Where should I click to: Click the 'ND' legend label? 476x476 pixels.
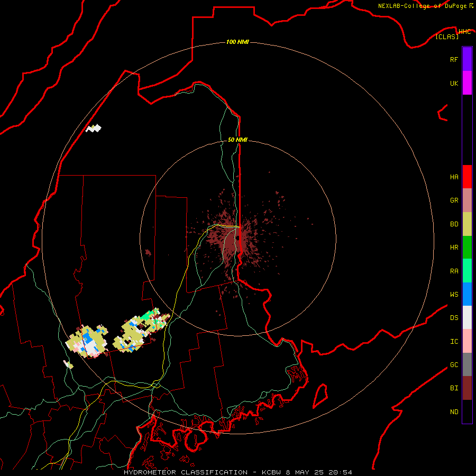[454, 412]
